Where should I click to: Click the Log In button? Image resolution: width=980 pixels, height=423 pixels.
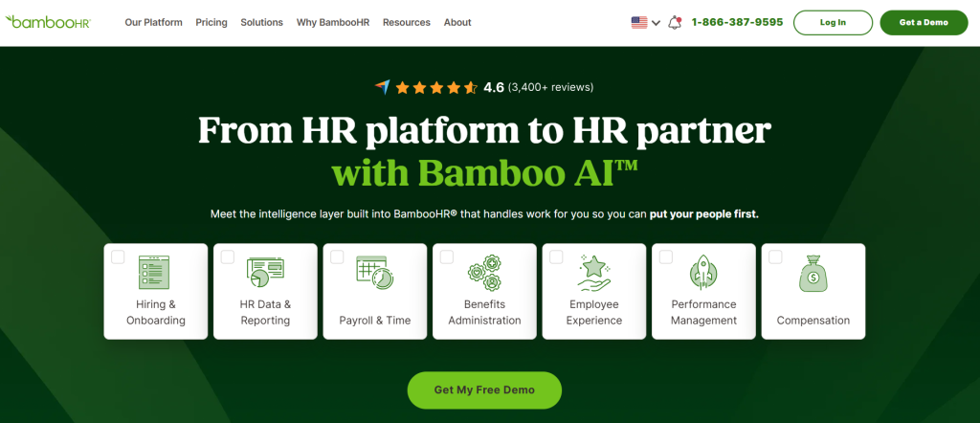tap(834, 23)
